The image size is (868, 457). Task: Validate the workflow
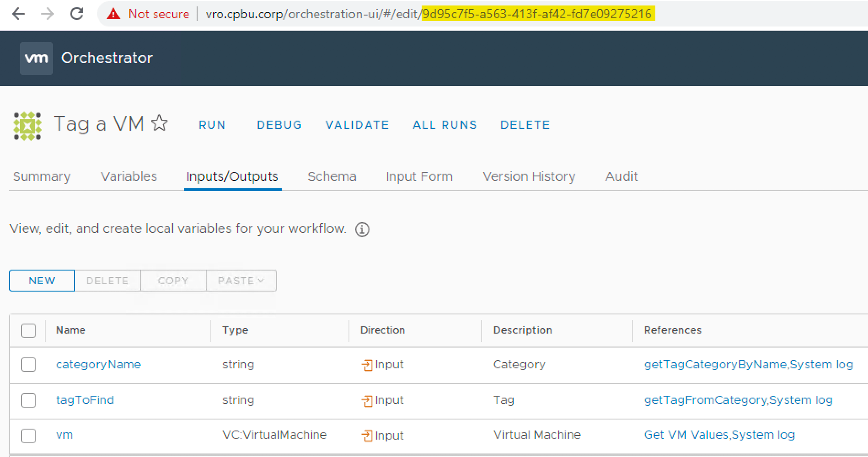click(357, 125)
